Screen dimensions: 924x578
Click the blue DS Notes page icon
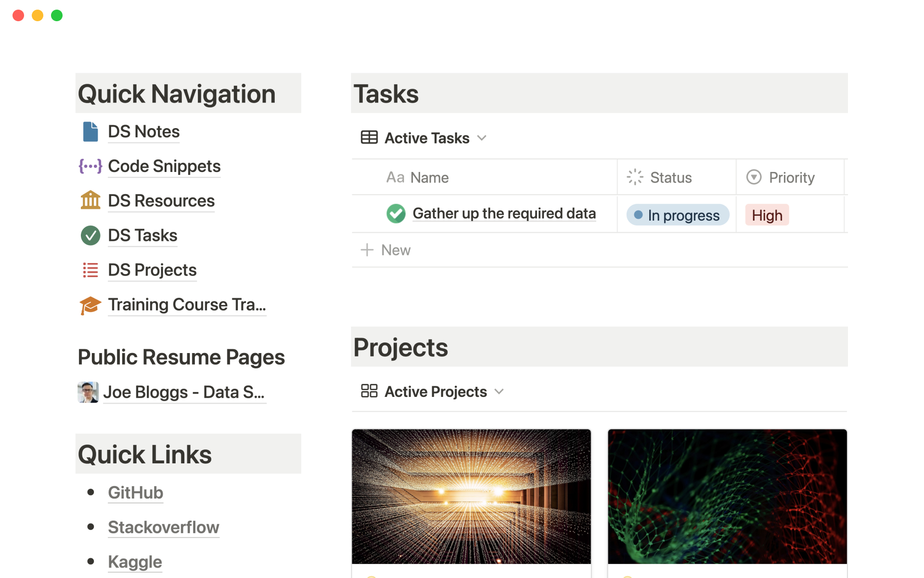[90, 131]
